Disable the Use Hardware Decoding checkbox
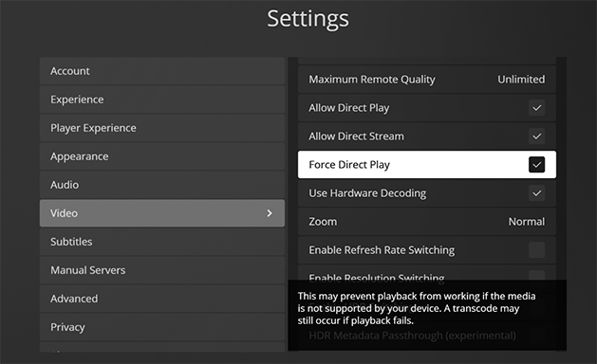Viewport: 597px width, 364px height. [x=537, y=193]
